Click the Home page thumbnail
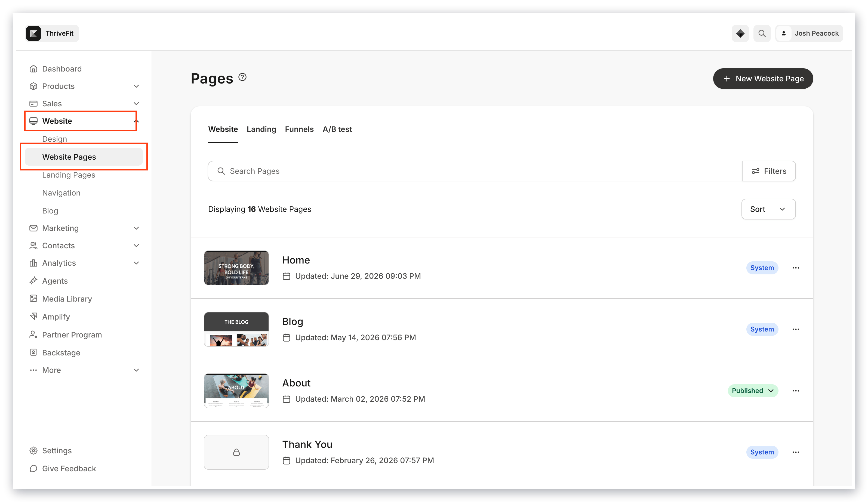The height and width of the screenshot is (502, 868). 236,268
